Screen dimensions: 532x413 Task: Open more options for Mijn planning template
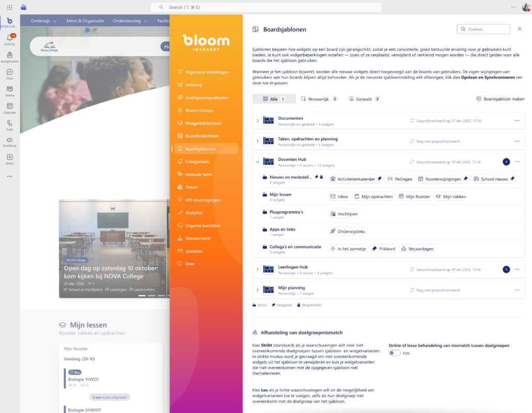(517, 290)
